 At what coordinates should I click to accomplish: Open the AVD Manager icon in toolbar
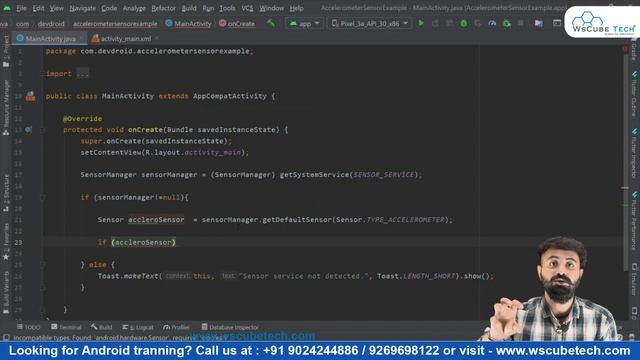tap(557, 23)
